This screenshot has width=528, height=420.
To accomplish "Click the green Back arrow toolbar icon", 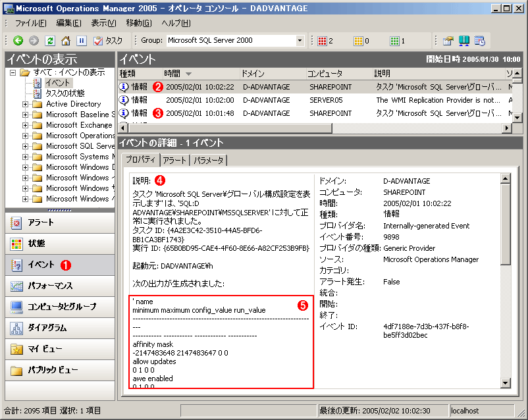I will [18, 41].
